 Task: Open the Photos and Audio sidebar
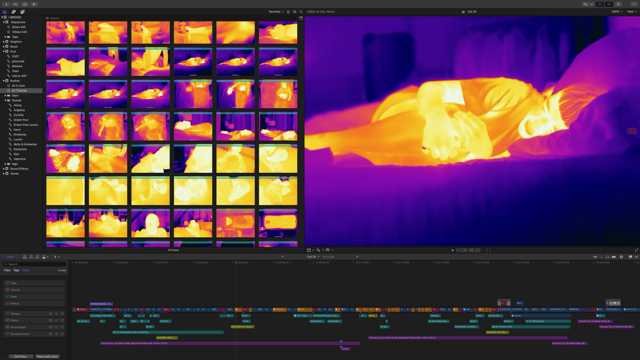point(13,12)
